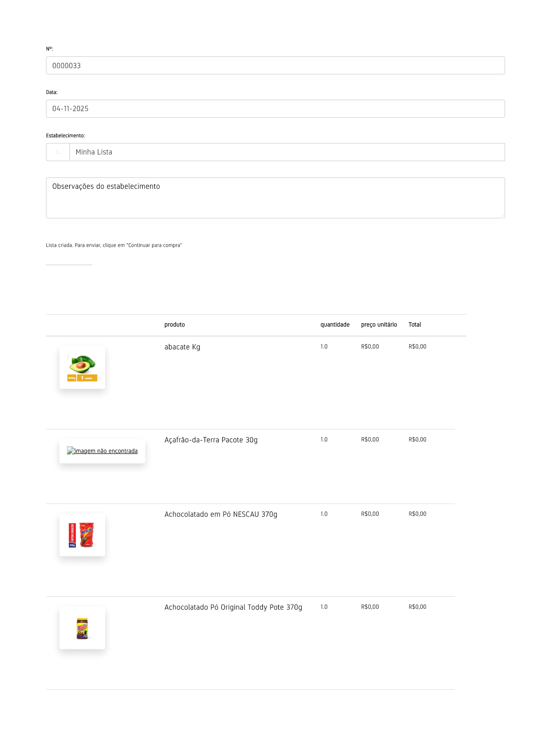Focus the Nº field showing 0000033
This screenshot has width=535, height=756.
pyautogui.click(x=275, y=66)
